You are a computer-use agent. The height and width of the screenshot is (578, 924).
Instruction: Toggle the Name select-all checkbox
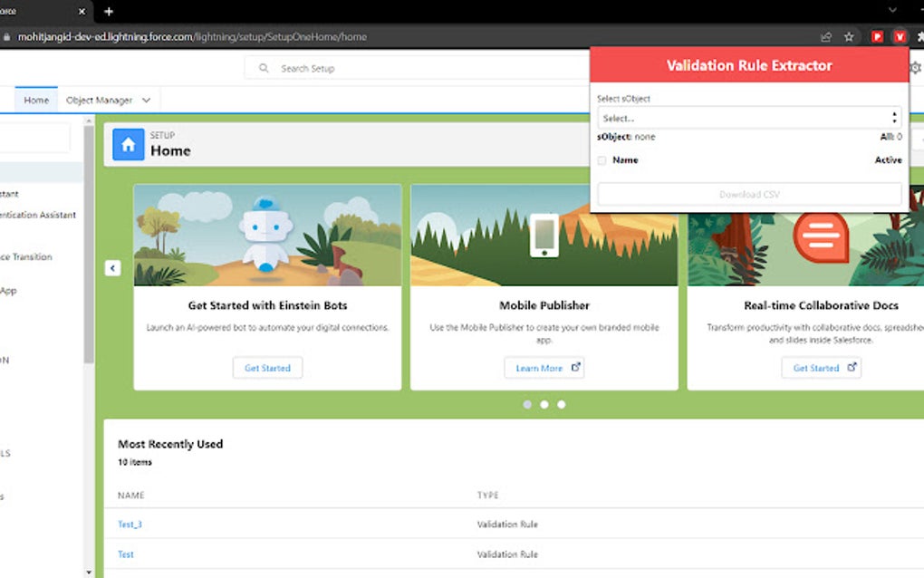(602, 160)
